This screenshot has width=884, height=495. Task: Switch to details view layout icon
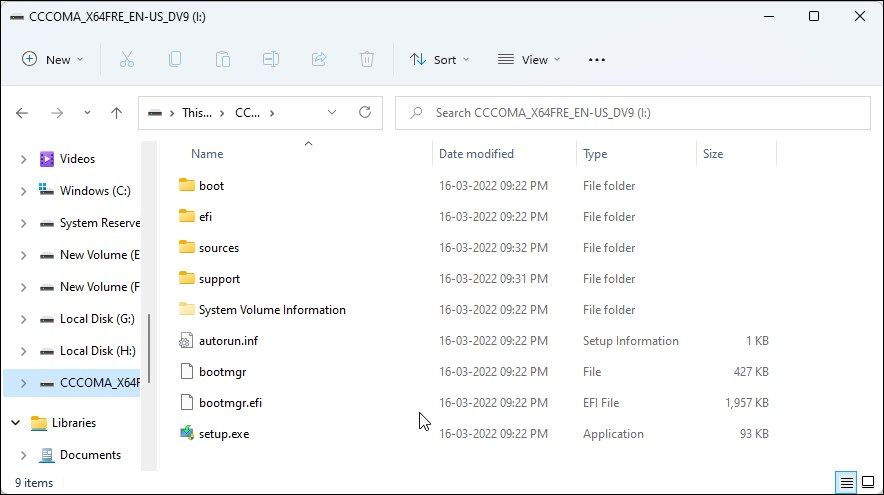pyautogui.click(x=846, y=483)
